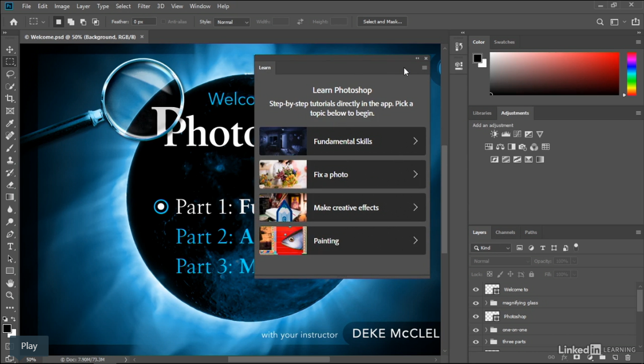644x364 pixels.
Task: Add a Brightness/Contrast adjustment
Action: click(x=494, y=134)
